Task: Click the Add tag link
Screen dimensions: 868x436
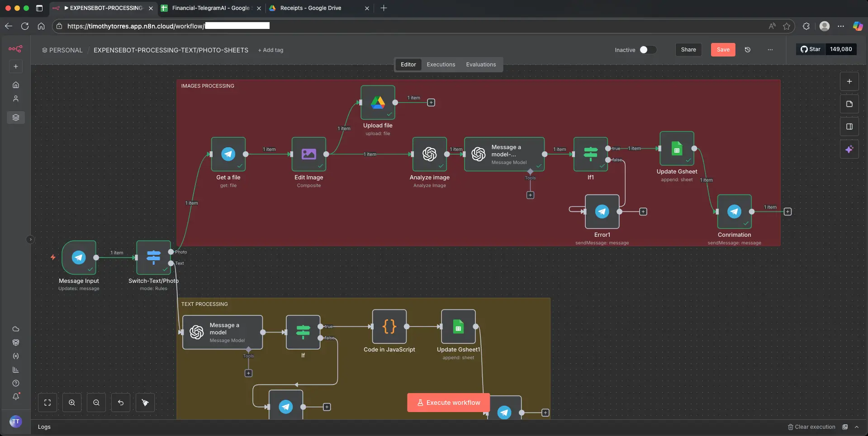Action: click(270, 50)
